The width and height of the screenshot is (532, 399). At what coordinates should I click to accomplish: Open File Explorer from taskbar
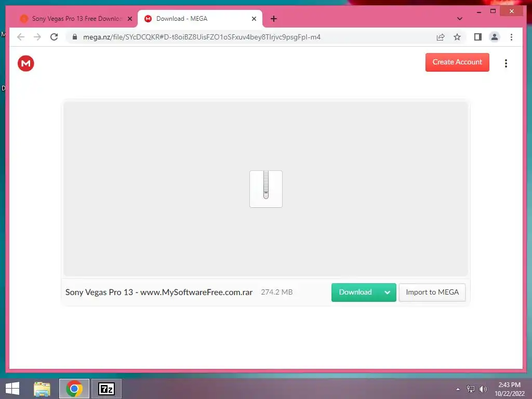coord(42,389)
